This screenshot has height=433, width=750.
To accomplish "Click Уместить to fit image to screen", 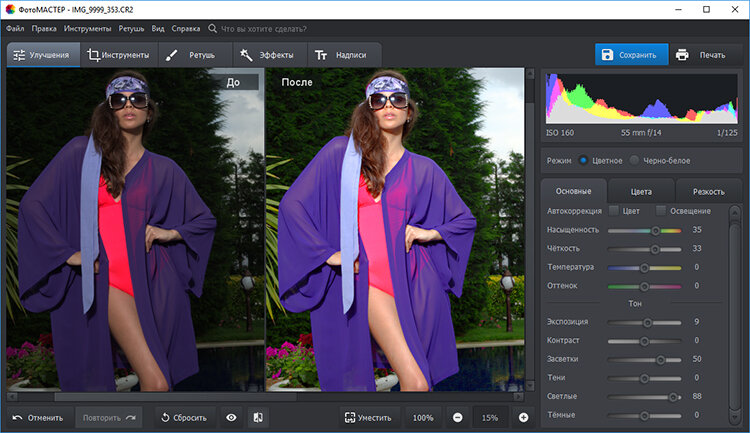I will (368, 417).
